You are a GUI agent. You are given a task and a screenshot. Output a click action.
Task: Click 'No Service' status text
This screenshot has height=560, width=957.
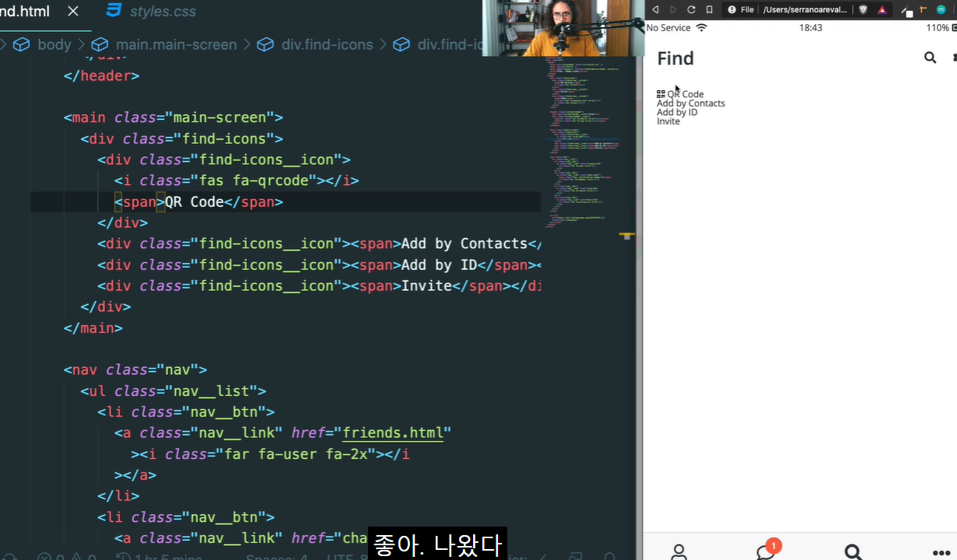(668, 28)
